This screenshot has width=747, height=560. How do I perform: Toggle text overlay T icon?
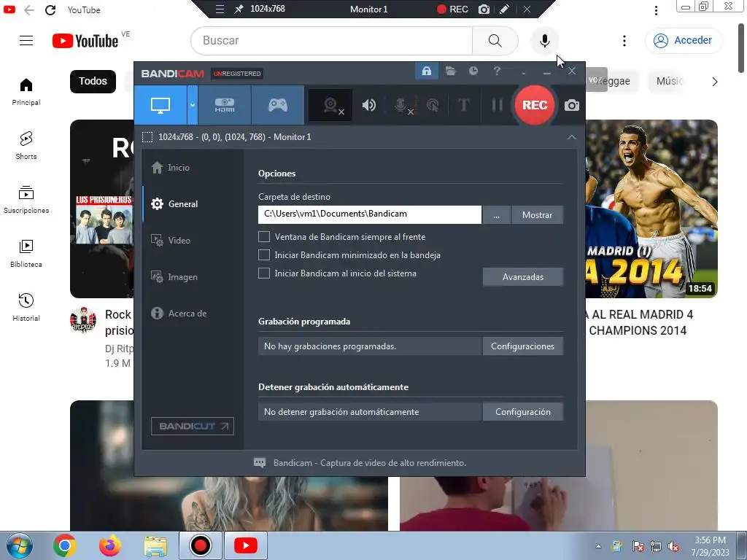463,105
